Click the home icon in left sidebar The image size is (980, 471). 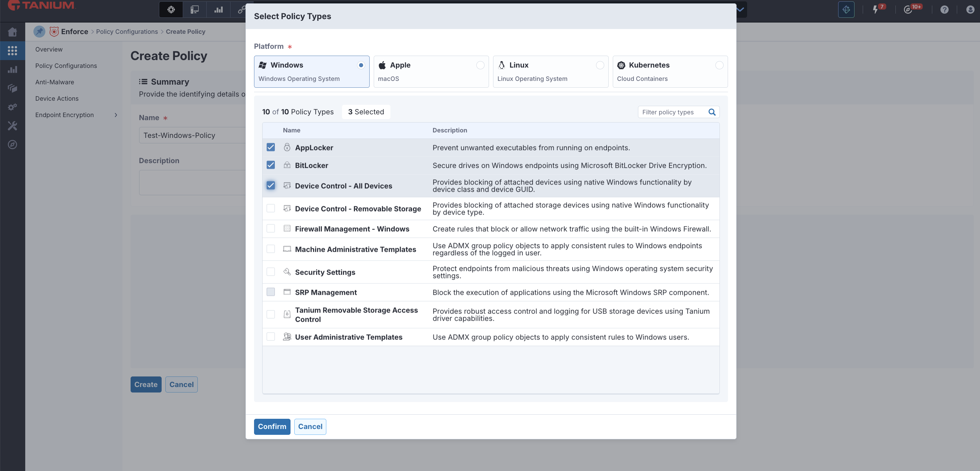[12, 32]
